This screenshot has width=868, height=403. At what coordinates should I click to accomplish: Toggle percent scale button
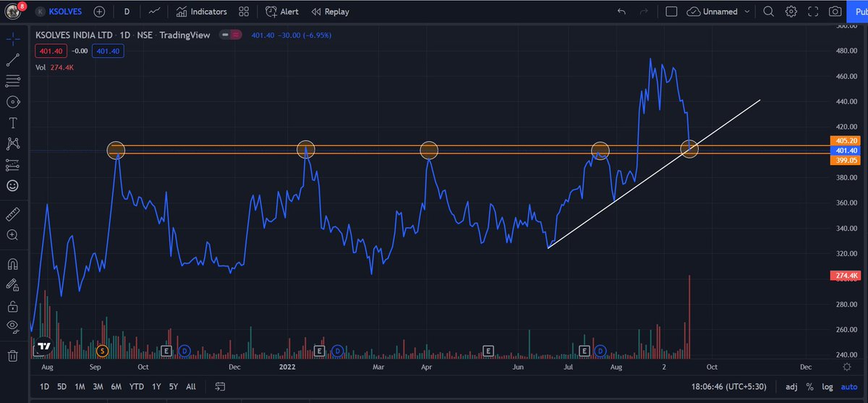810,387
